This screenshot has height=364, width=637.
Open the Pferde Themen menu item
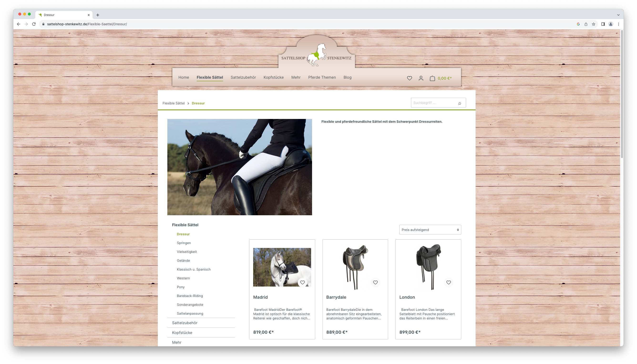point(322,77)
